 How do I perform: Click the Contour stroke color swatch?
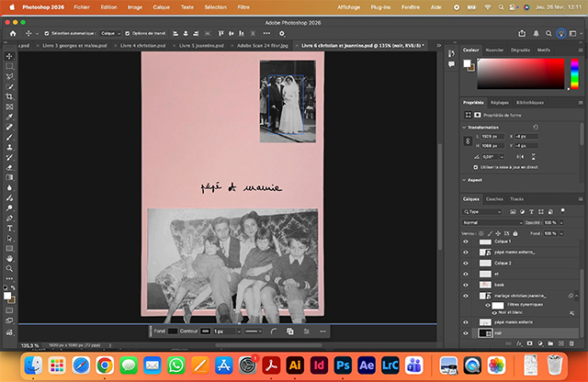pos(206,331)
